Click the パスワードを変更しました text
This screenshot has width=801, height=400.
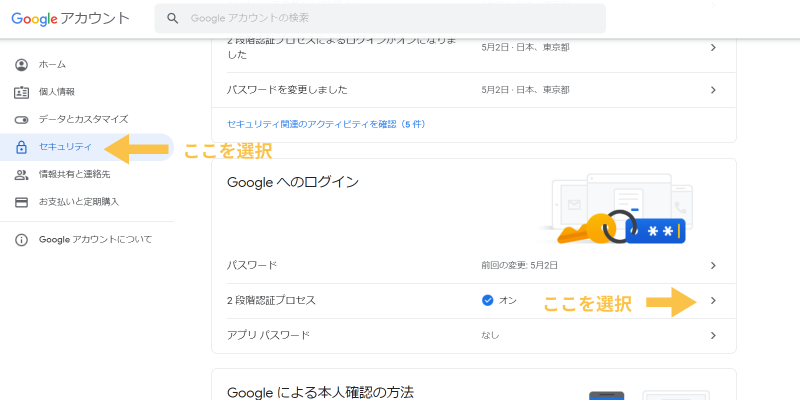pos(287,90)
